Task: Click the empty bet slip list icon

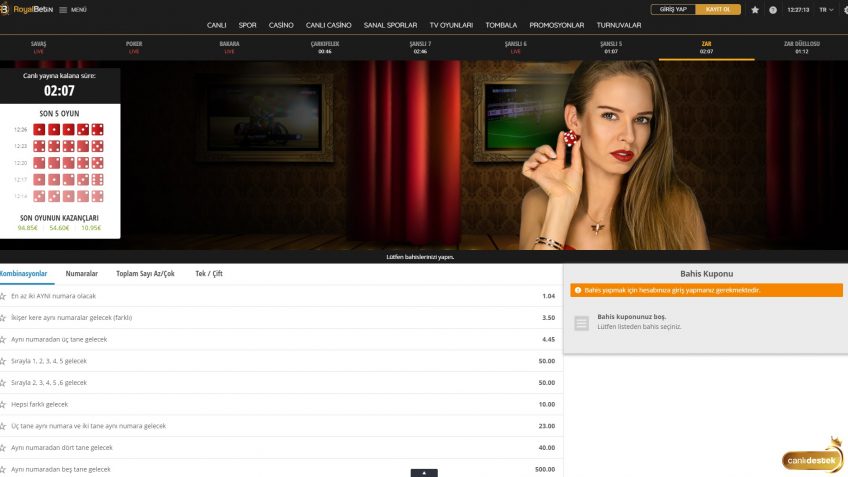Action: point(581,323)
